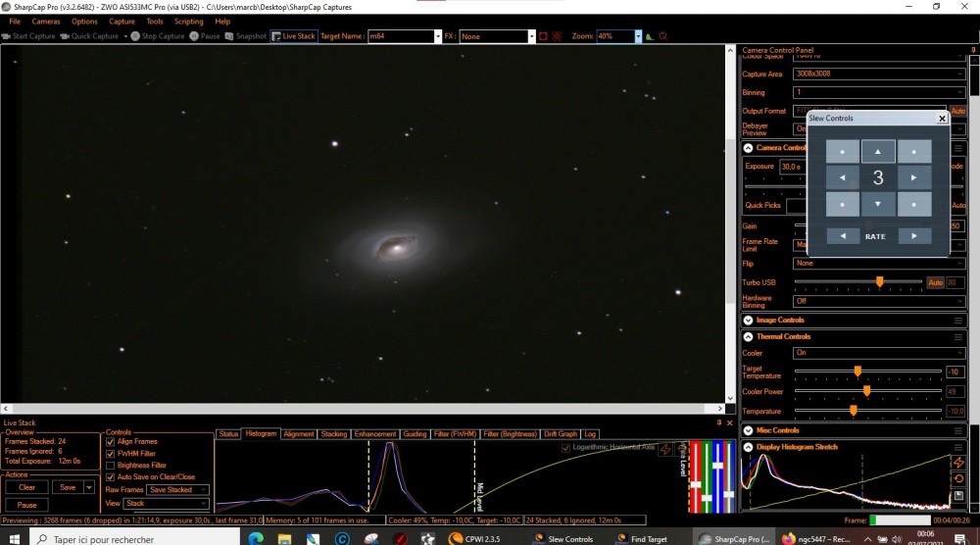This screenshot has height=545, width=980.
Task: Click the save icon in Display Histogram Stretch
Action: pos(958,496)
